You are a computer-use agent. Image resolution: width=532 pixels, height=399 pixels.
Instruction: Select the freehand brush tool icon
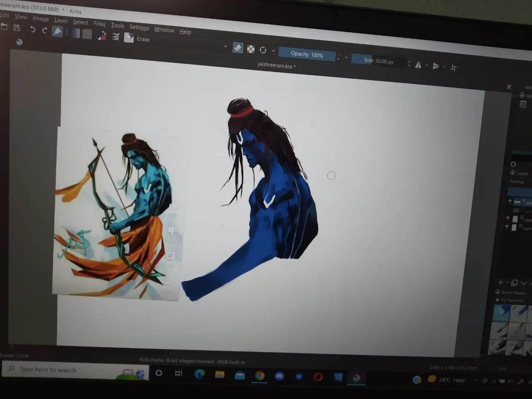point(57,32)
